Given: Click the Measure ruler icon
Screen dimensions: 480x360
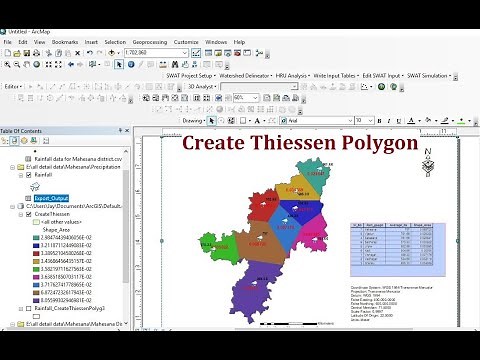Looking at the screenshot, I should 163,64.
